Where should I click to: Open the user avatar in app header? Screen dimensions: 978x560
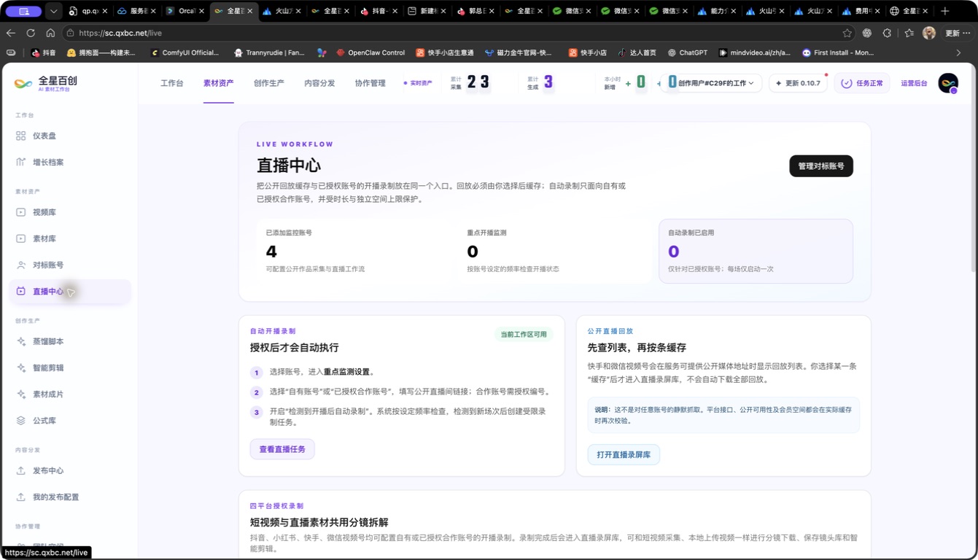point(948,83)
